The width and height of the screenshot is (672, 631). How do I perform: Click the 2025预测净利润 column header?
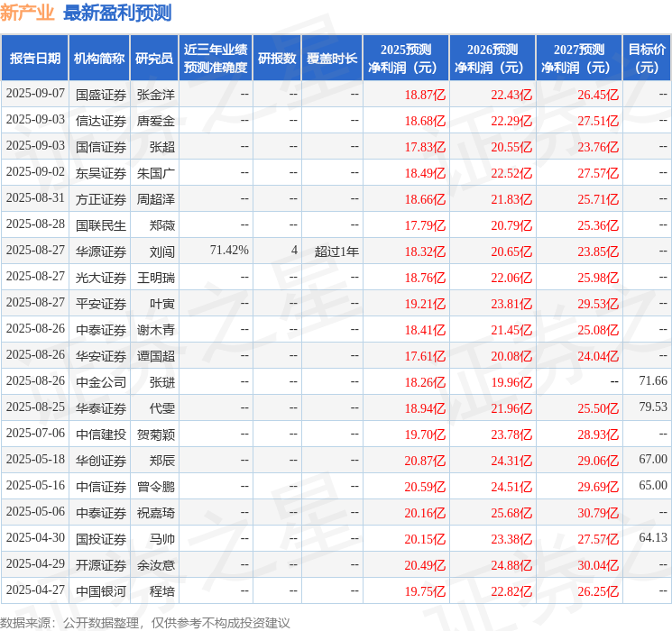coord(406,58)
